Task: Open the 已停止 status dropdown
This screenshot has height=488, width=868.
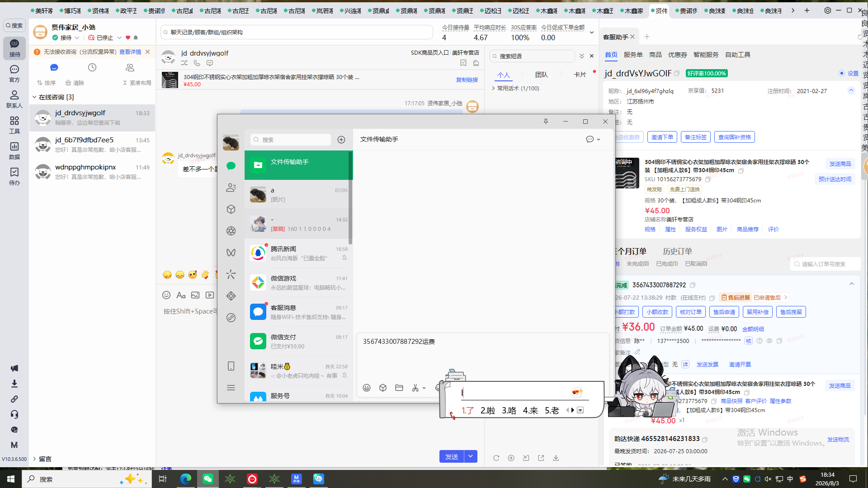Action: (x=119, y=38)
